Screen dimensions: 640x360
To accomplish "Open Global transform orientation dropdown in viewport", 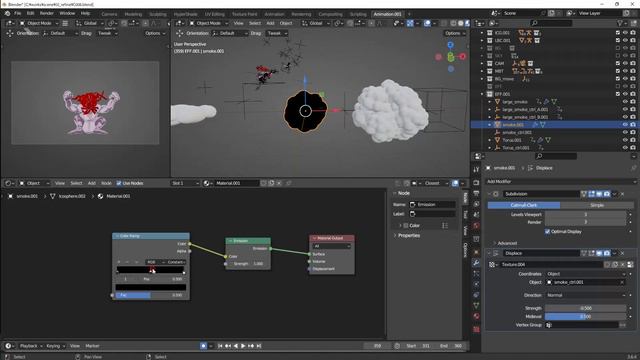I will pos(316,23).
